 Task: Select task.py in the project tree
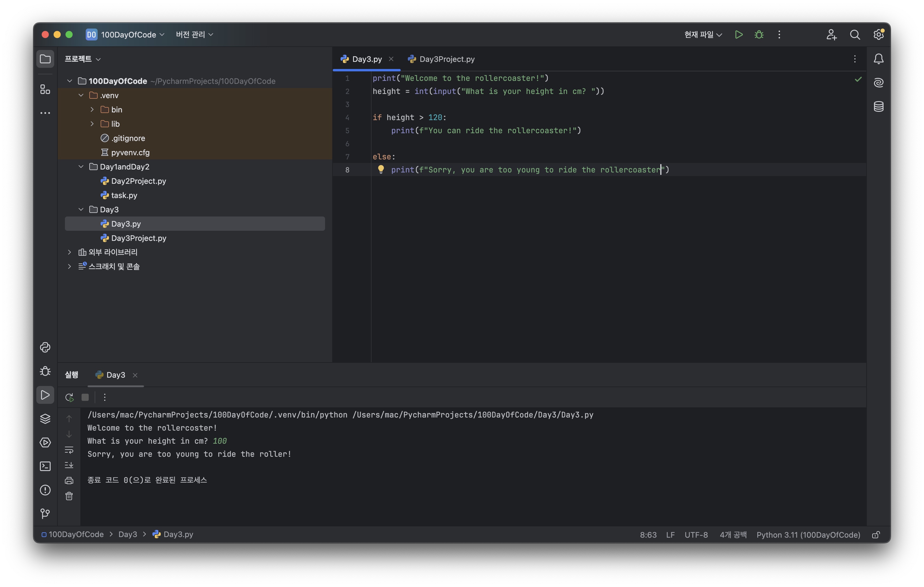coord(124,195)
